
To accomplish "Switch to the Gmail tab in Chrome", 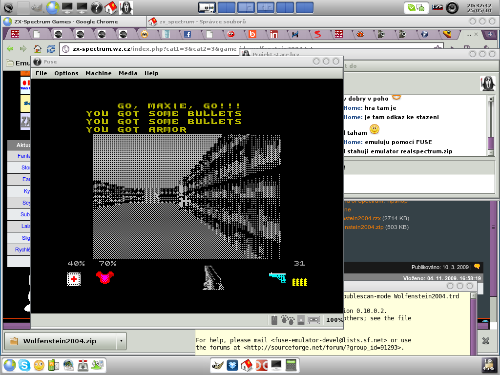I will [144, 34].
